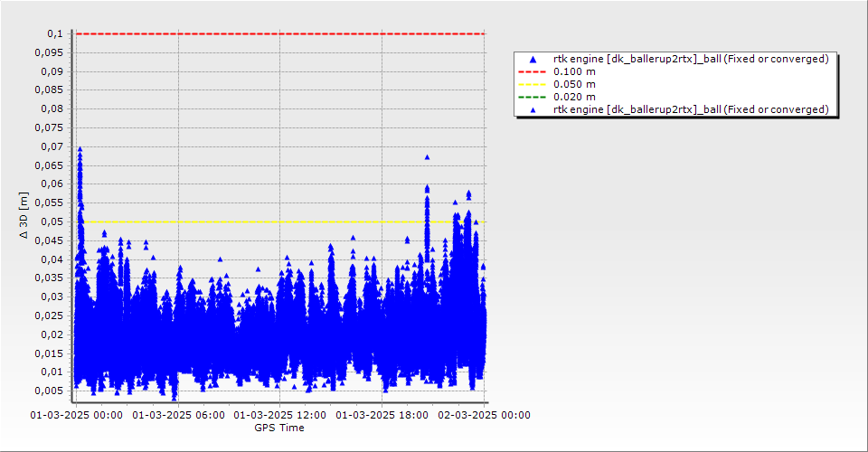Click the 0,025 y-axis value

pyautogui.click(x=49, y=315)
